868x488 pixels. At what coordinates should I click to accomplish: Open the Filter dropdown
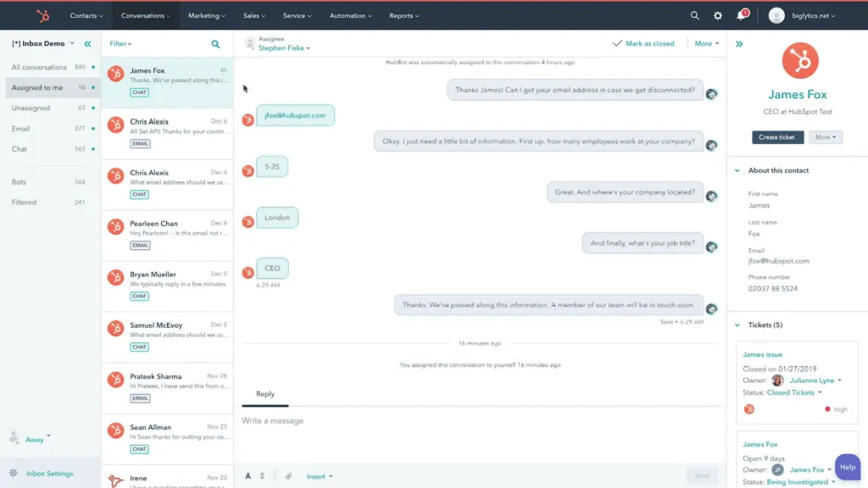coord(120,44)
